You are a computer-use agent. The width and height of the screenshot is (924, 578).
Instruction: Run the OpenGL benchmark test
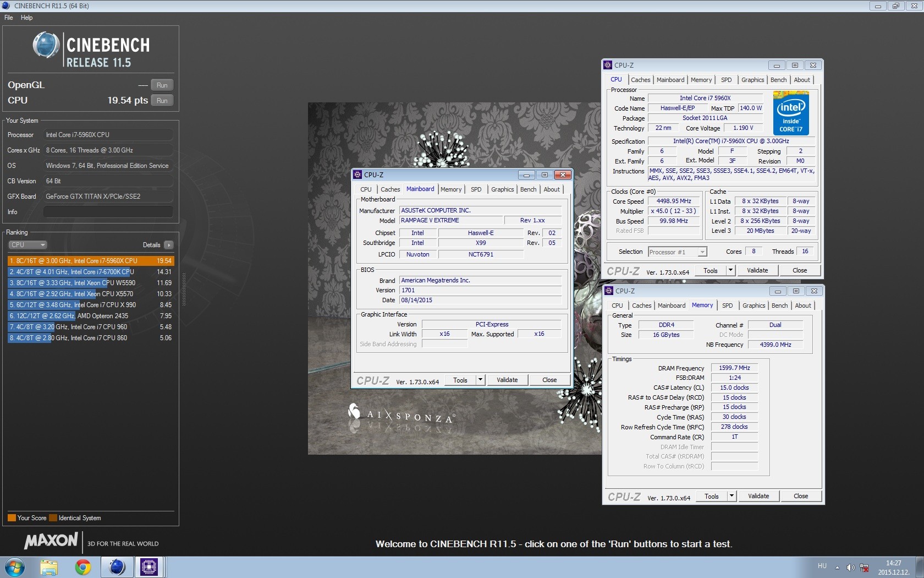162,85
